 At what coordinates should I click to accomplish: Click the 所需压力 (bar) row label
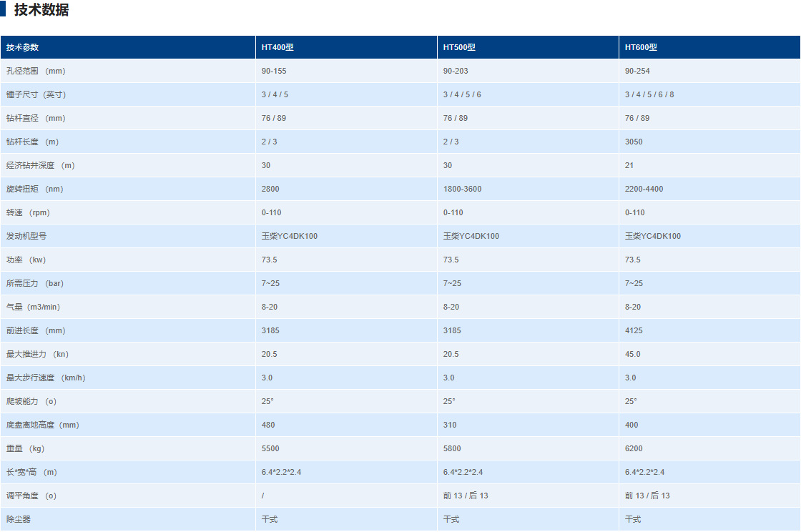point(35,283)
